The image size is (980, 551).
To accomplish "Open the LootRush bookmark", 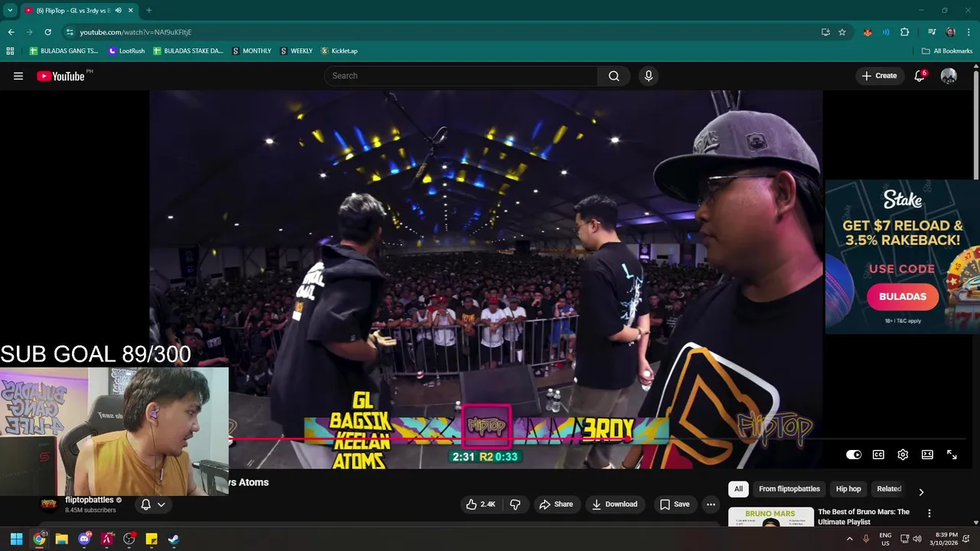I will pos(126,51).
